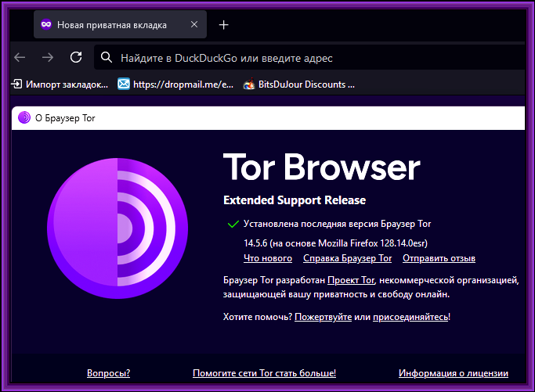535x392 pixels.
Task: Click Установлена последняя версия Браузер Tor text
Action: click(x=337, y=224)
